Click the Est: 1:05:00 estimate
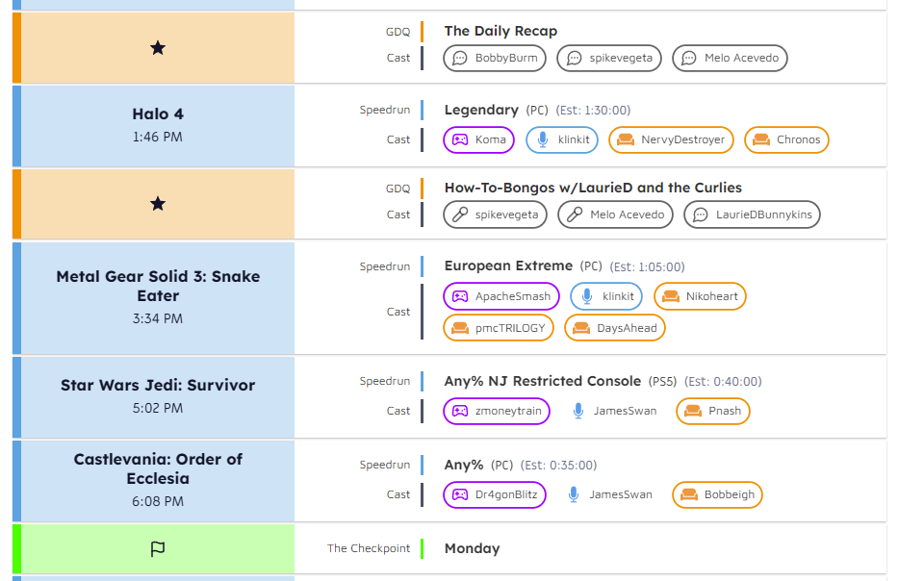The width and height of the screenshot is (924, 581). [x=647, y=267]
